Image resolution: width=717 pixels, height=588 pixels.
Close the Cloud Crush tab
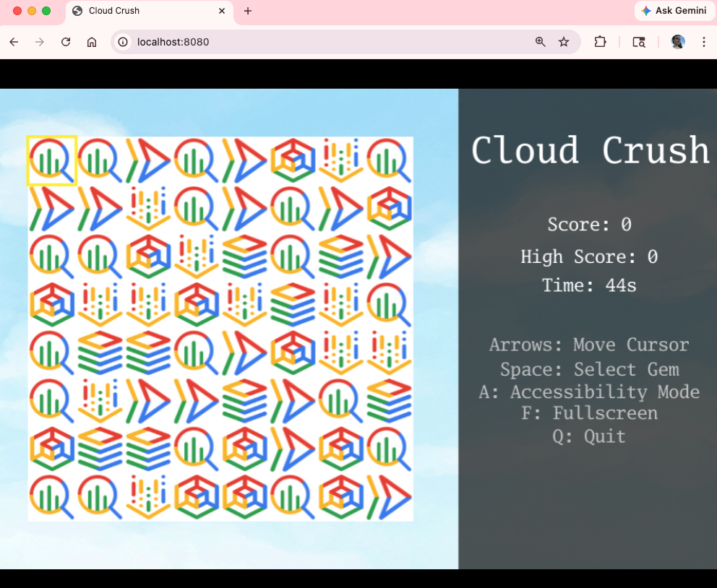click(222, 11)
